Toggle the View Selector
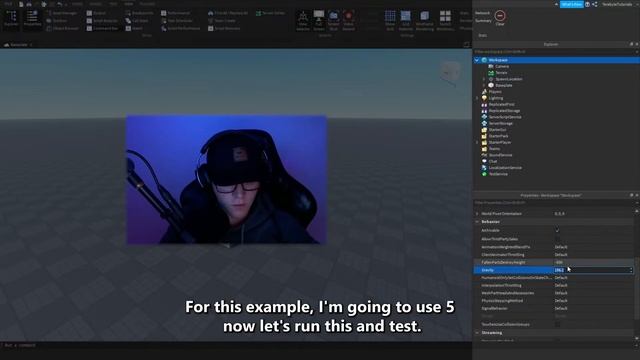 pyautogui.click(x=303, y=20)
